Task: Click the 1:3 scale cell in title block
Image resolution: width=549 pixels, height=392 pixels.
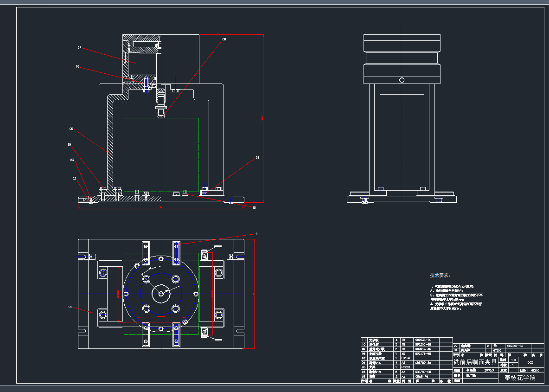Action: [x=513, y=360]
